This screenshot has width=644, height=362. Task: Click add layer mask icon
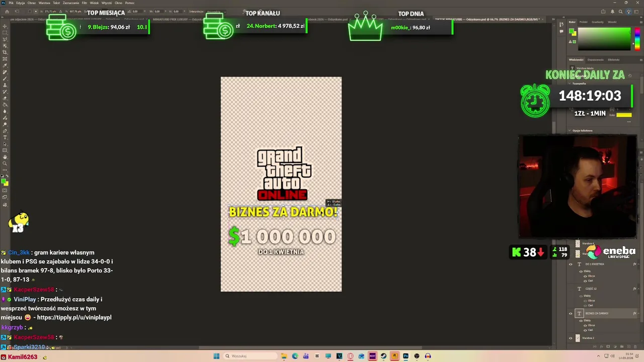click(x=608, y=346)
